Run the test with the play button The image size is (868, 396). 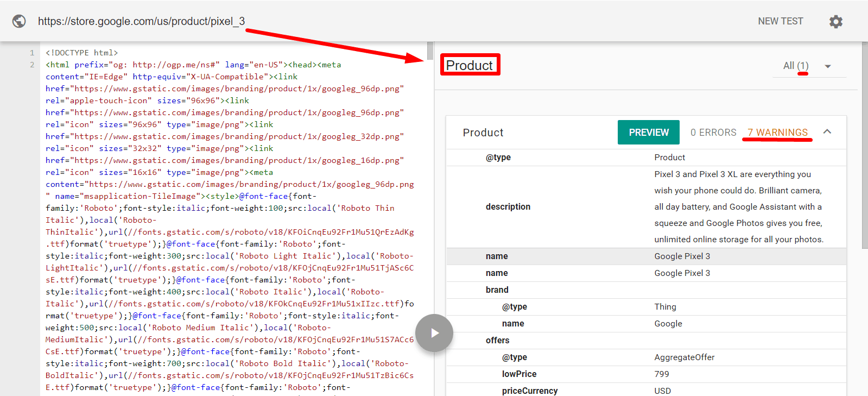pyautogui.click(x=434, y=333)
